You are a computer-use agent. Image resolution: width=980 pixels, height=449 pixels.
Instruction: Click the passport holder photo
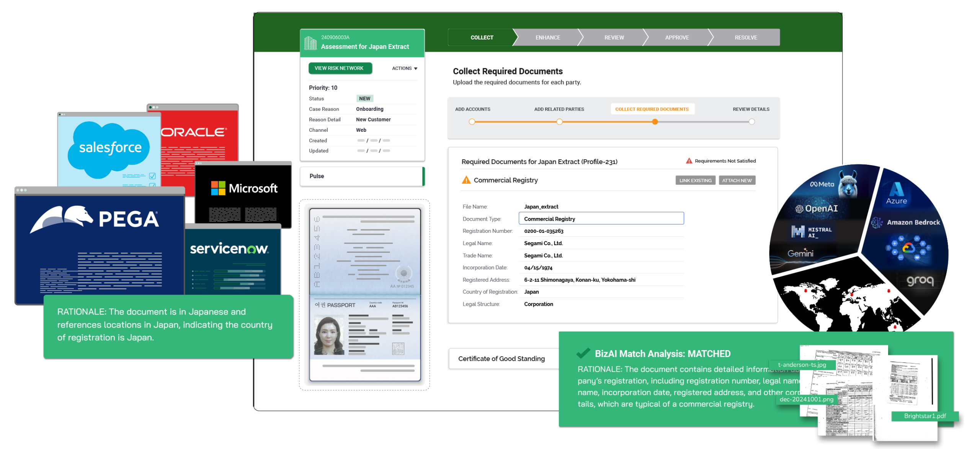click(x=329, y=335)
